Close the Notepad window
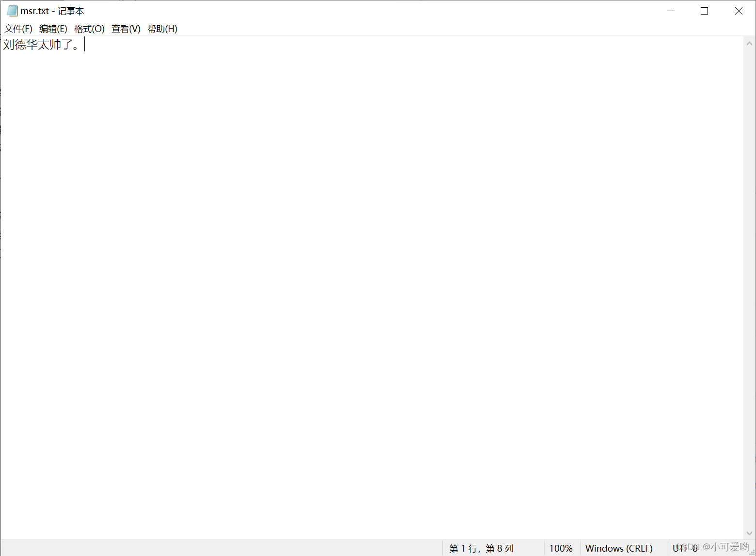The width and height of the screenshot is (756, 556). point(739,11)
